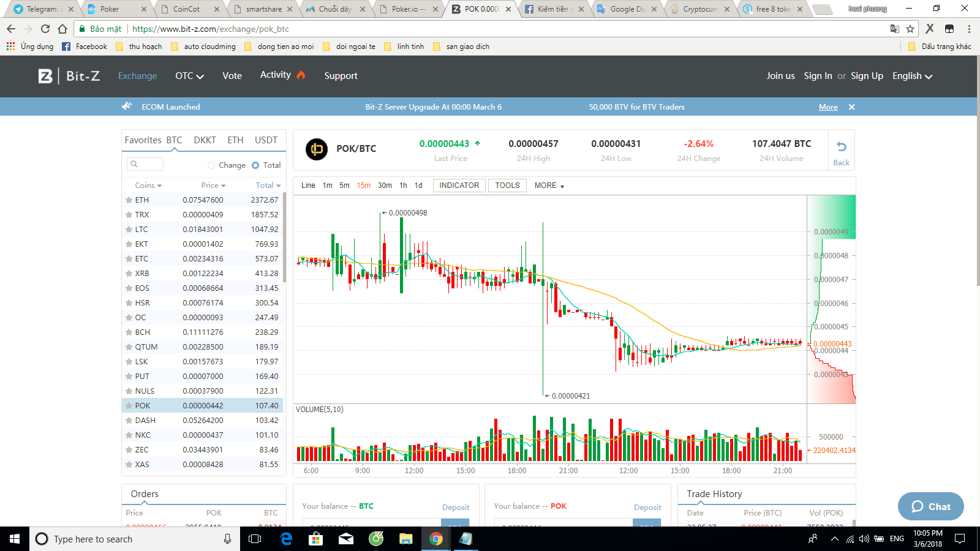Favorite EKT with its star
This screenshot has height=551, width=980.
129,244
